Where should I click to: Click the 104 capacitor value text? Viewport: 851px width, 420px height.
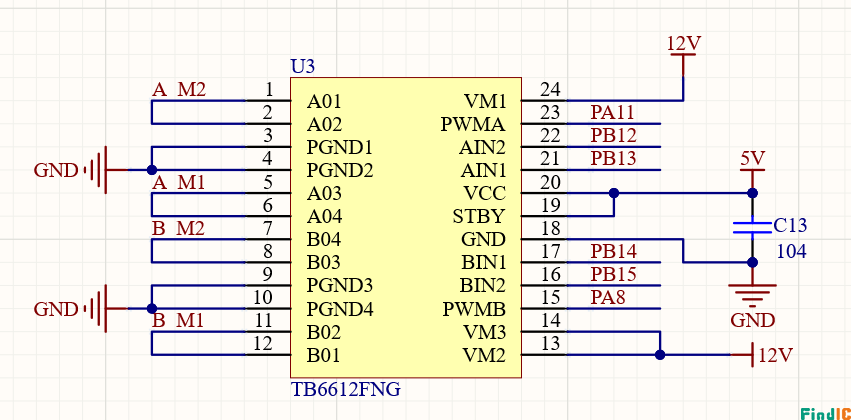[791, 251]
